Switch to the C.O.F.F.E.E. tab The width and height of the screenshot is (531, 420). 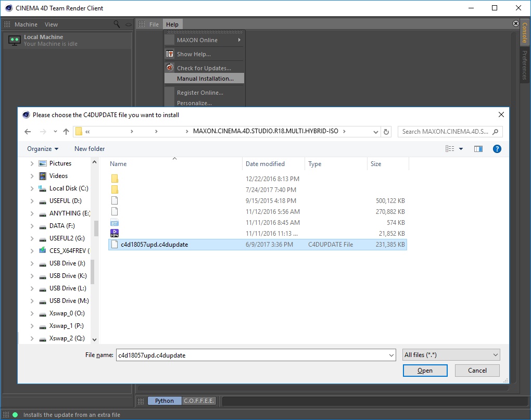[x=199, y=401]
